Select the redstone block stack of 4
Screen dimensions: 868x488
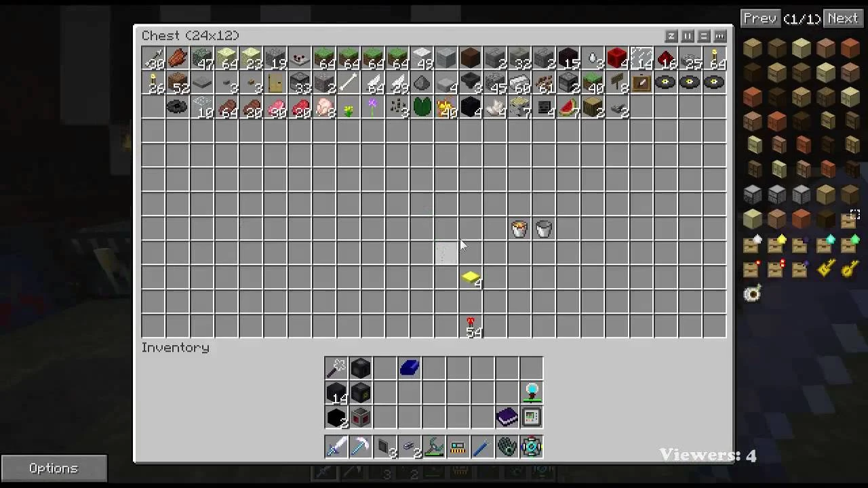(617, 59)
